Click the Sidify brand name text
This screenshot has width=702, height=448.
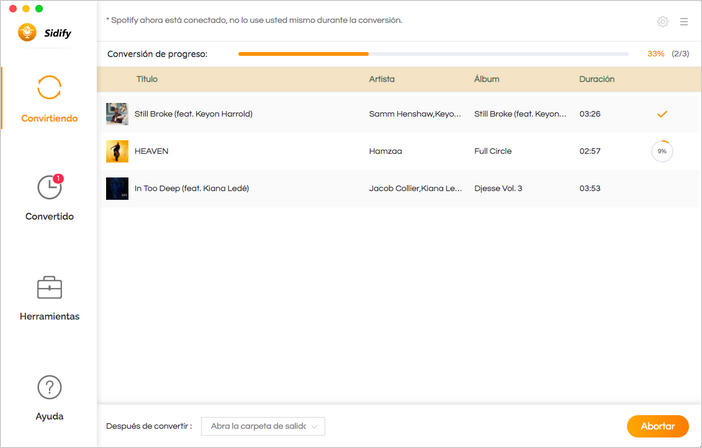pyautogui.click(x=57, y=33)
